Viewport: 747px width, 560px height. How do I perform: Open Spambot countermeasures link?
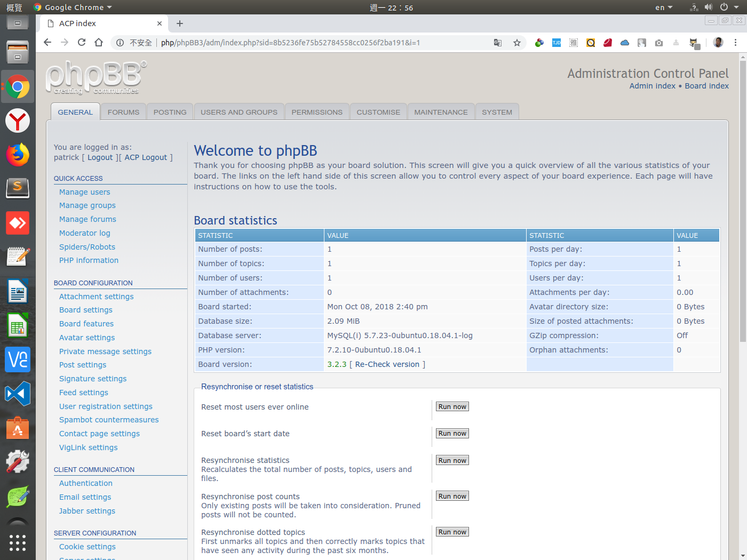pyautogui.click(x=109, y=420)
